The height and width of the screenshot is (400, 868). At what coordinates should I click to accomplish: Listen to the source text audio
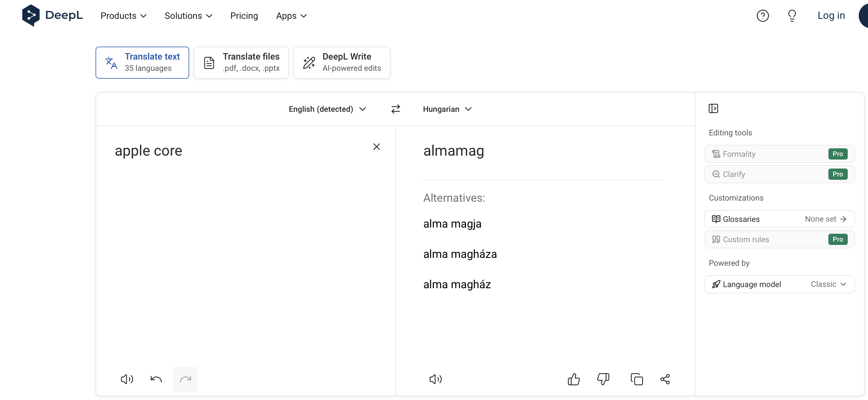pos(127,379)
